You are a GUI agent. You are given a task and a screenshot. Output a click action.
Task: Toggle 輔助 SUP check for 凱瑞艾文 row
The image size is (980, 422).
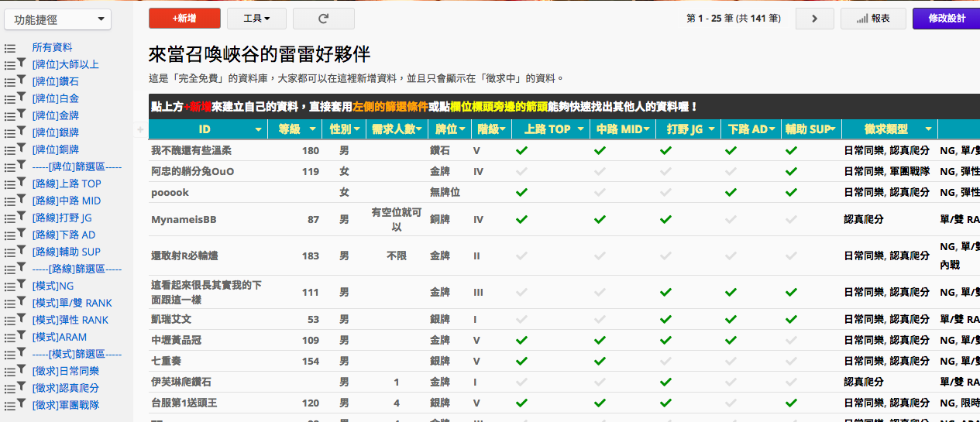790,319
